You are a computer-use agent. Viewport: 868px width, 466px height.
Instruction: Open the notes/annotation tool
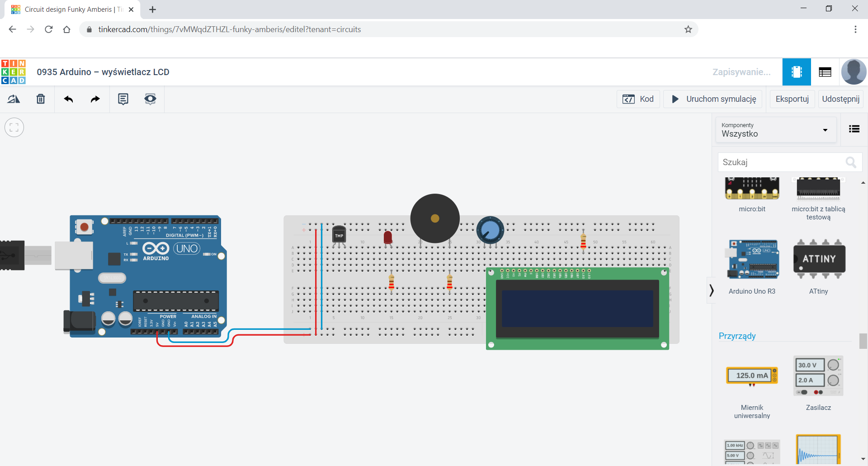pos(123,99)
